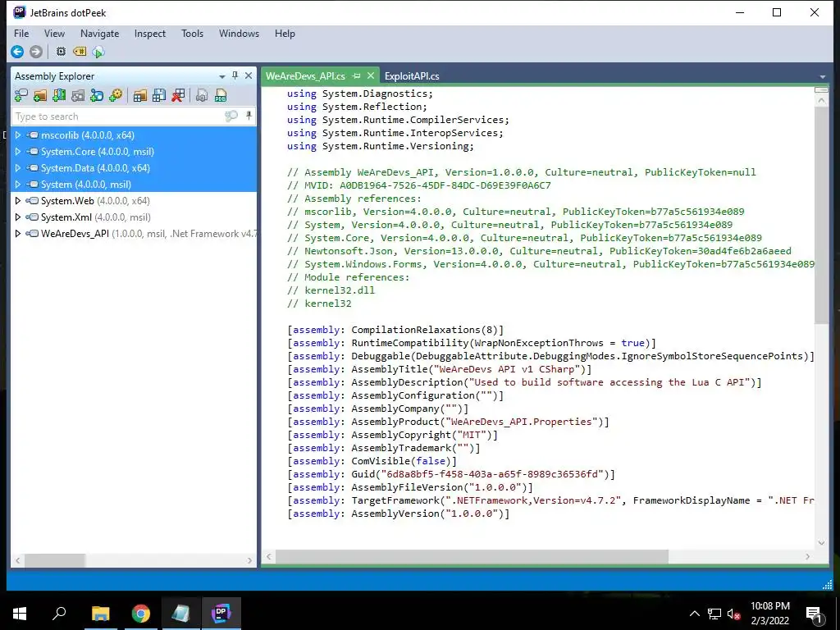Toggle the pin icon beside the search field
Viewport: 840px width, 630px height.
click(x=249, y=116)
